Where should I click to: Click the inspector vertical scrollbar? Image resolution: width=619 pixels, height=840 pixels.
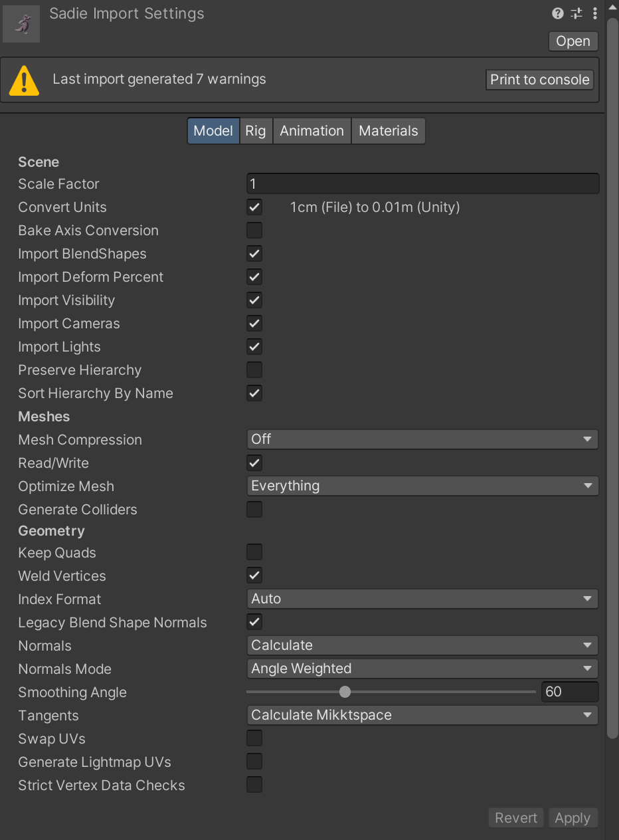(x=612, y=379)
